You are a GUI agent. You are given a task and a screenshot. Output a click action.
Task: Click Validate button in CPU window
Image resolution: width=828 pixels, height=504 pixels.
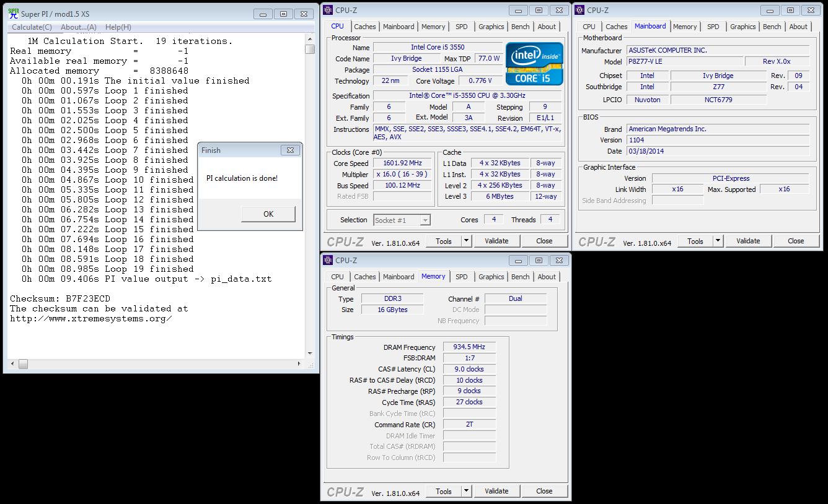pos(496,241)
